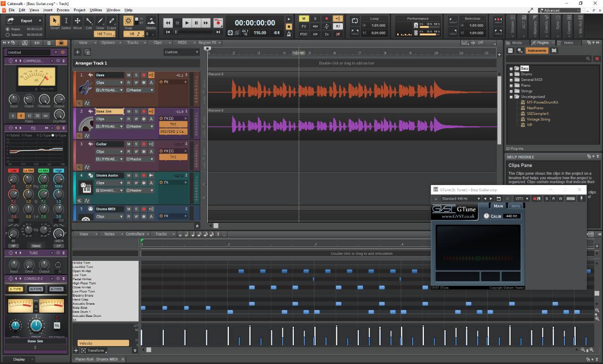The height and width of the screenshot is (364, 603).
Task: Open the File menu
Action: pyautogui.click(x=11, y=10)
